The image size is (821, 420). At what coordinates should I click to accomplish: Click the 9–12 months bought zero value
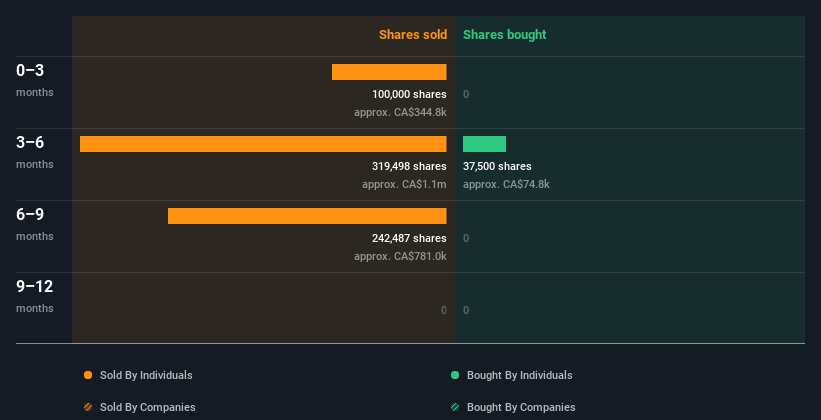click(466, 310)
